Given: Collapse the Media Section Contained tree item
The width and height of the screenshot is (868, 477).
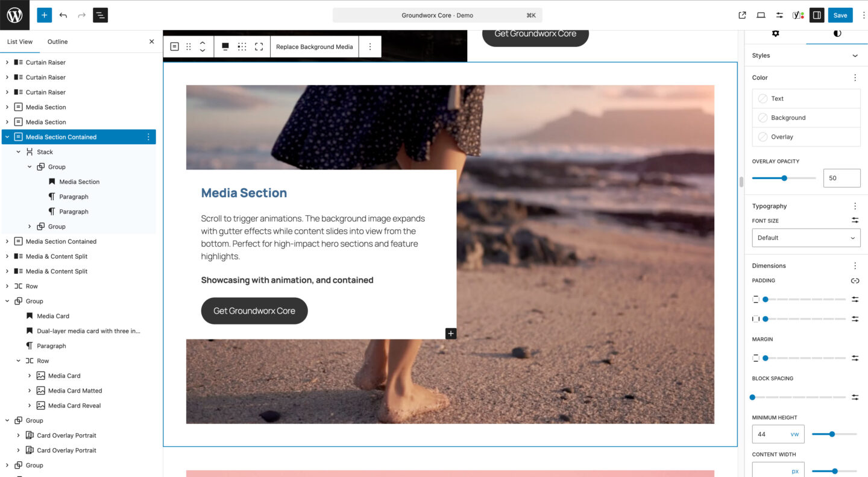Looking at the screenshot, I should [x=7, y=137].
